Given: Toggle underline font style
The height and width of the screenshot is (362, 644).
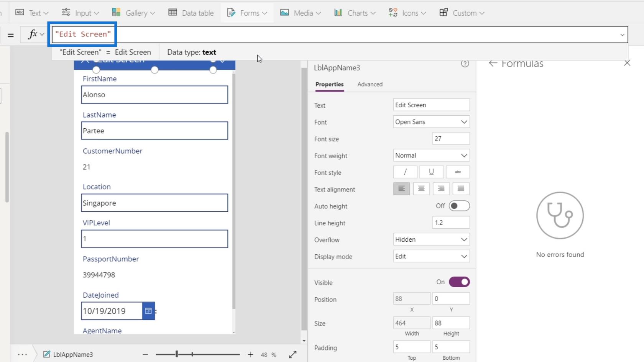Looking at the screenshot, I should coord(431,172).
